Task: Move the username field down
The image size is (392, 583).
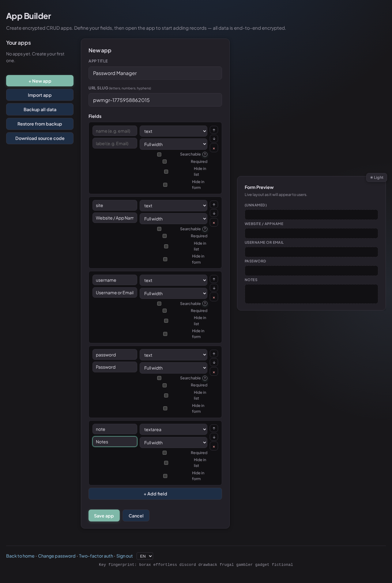Action: (214, 288)
